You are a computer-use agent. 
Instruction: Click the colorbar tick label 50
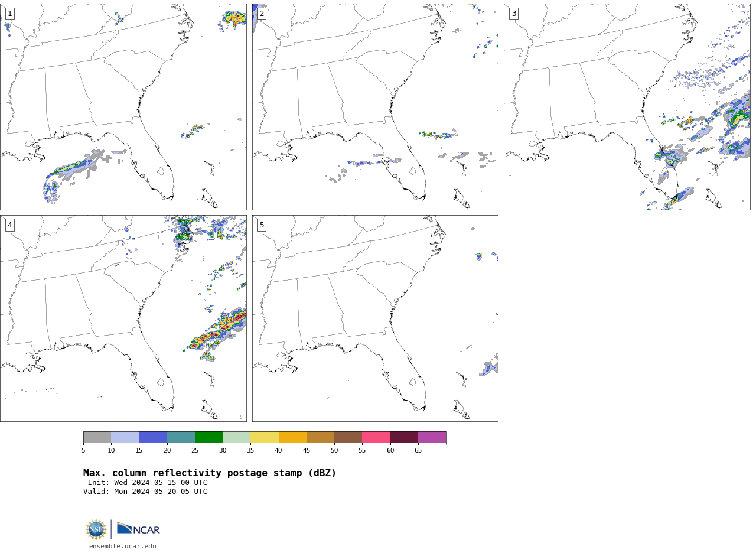(x=334, y=450)
